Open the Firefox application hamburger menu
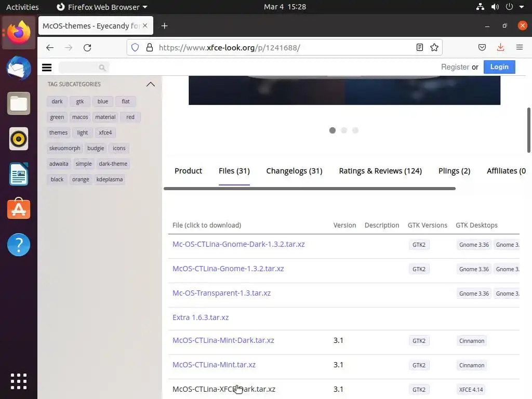Viewport: 532px width, 399px height. [x=520, y=47]
